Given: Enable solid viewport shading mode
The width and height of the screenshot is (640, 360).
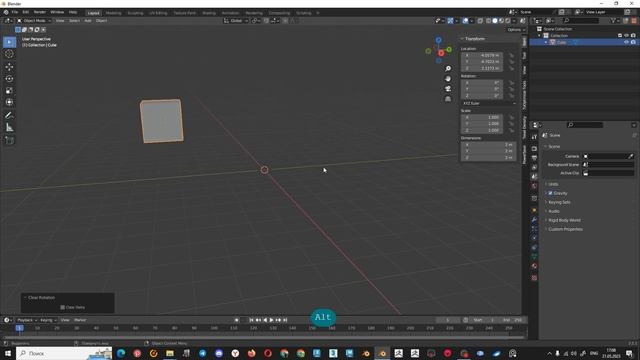Looking at the screenshot, I should [495, 21].
